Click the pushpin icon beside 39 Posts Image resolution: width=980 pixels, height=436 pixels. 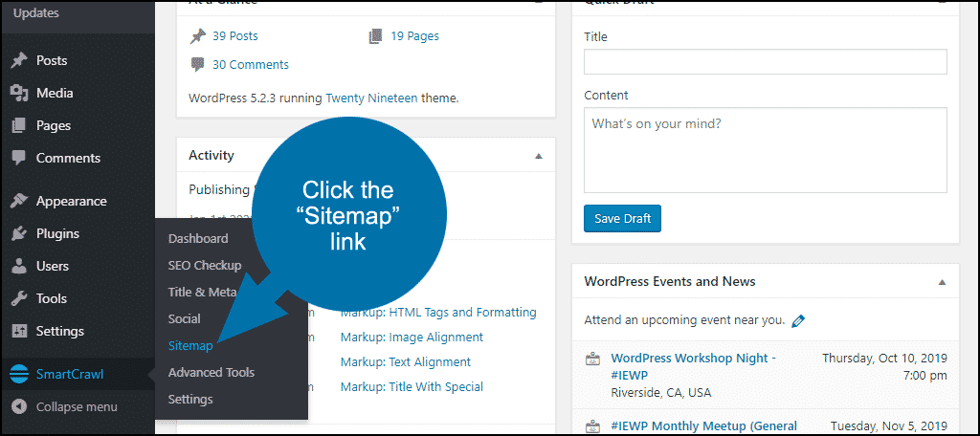(197, 36)
